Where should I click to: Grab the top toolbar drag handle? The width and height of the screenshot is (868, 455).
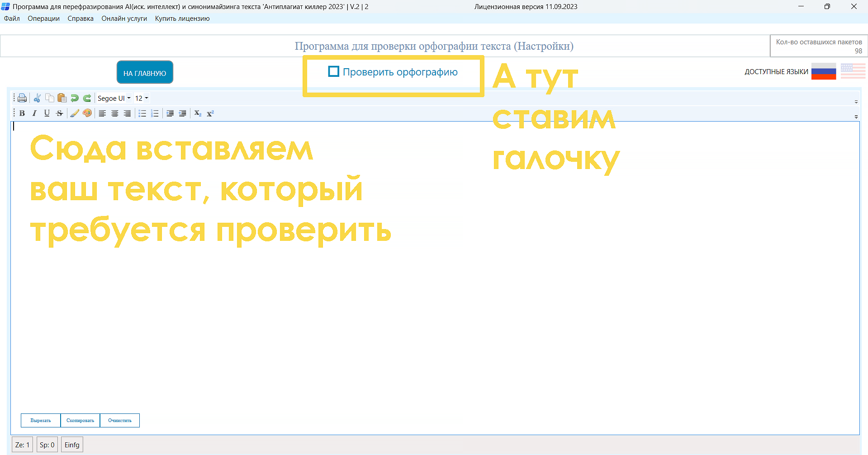(x=14, y=98)
